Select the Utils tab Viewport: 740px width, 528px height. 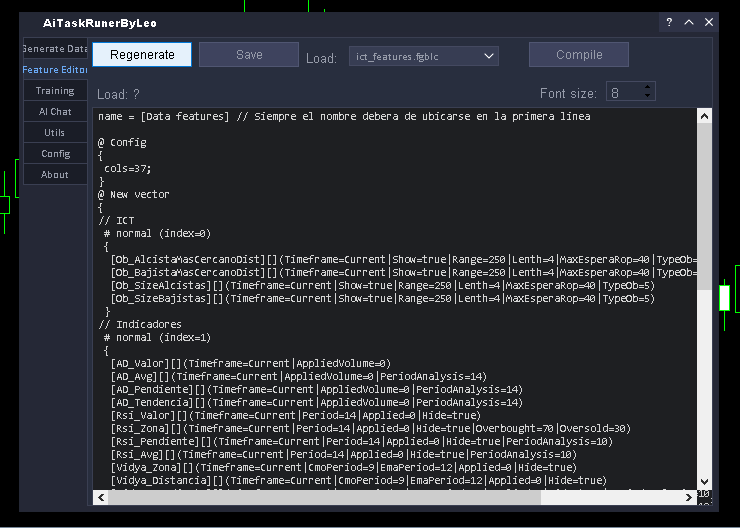[55, 133]
